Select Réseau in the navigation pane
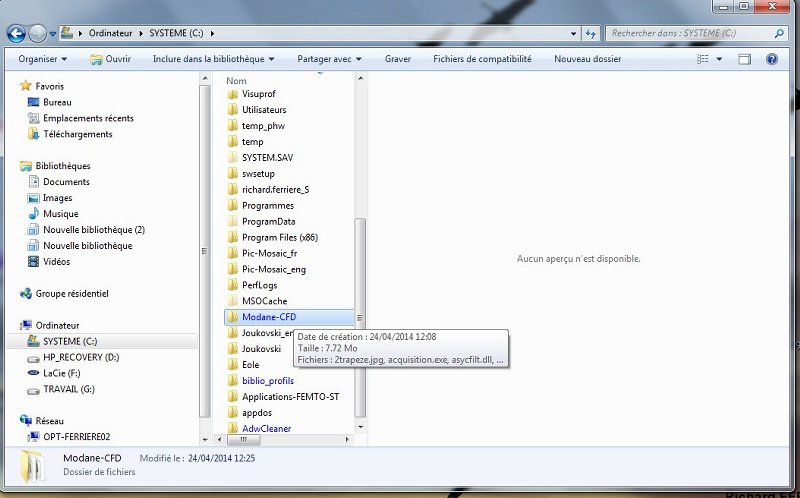Image resolution: width=800 pixels, height=498 pixels. click(49, 421)
